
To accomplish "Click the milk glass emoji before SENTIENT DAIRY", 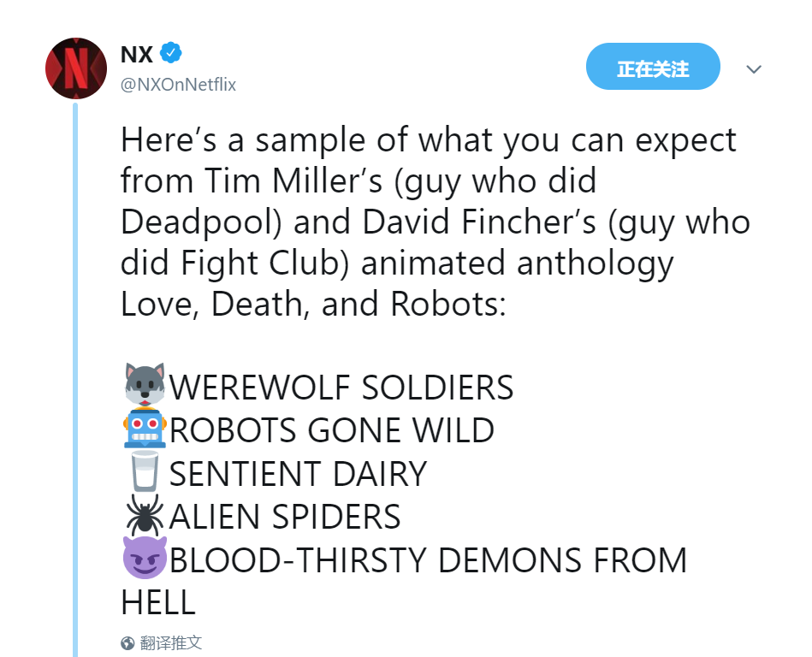I will point(144,472).
